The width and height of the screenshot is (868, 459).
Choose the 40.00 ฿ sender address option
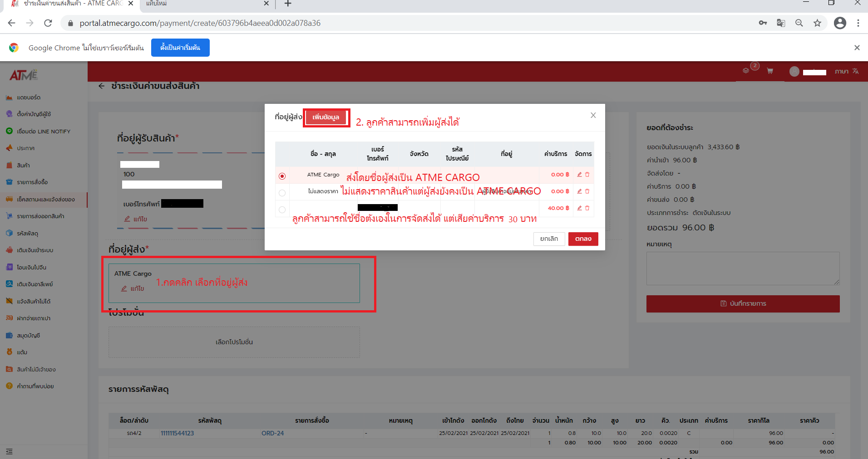[x=282, y=209]
